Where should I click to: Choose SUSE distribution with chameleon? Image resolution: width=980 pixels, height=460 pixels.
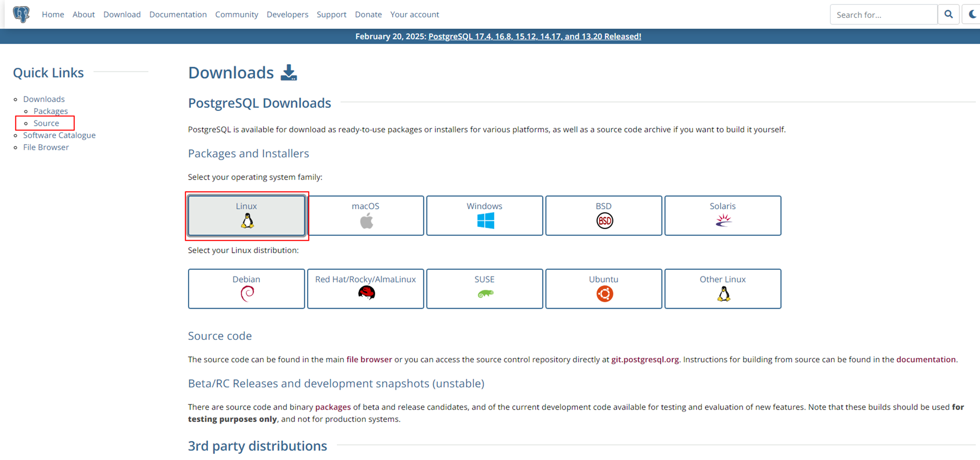pyautogui.click(x=484, y=289)
